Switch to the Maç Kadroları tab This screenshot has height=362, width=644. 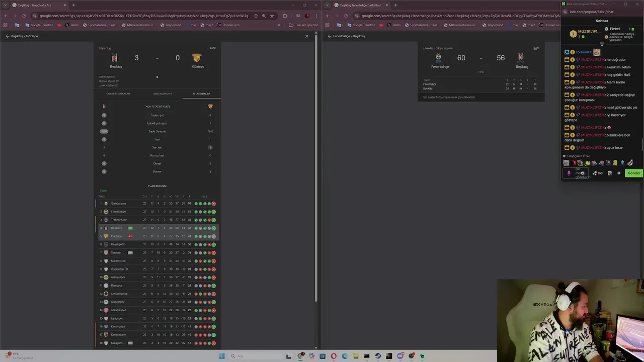pos(162,94)
